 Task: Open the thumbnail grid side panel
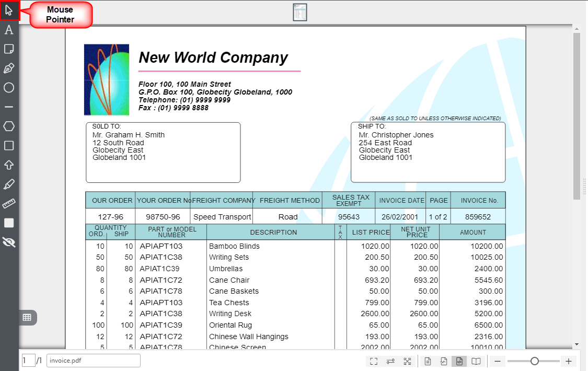(x=27, y=317)
